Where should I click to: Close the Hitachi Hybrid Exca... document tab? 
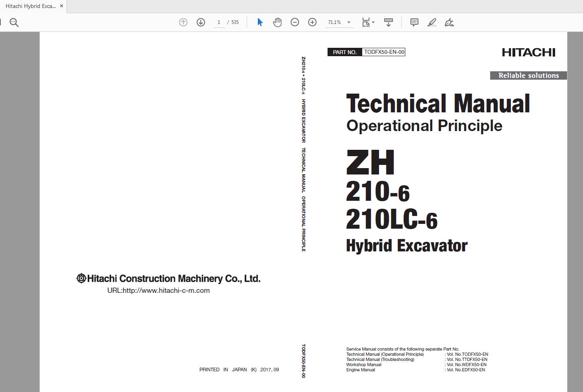point(61,6)
